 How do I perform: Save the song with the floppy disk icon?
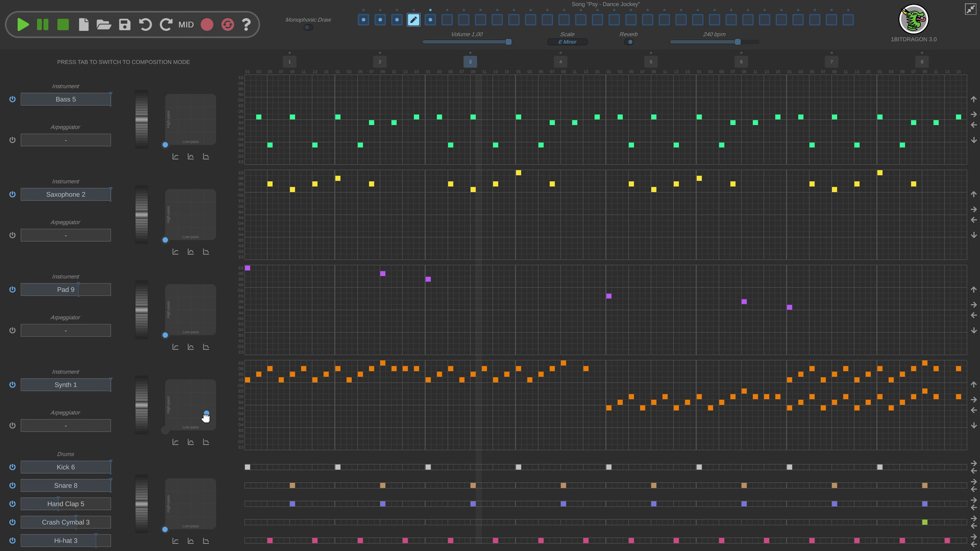125,24
